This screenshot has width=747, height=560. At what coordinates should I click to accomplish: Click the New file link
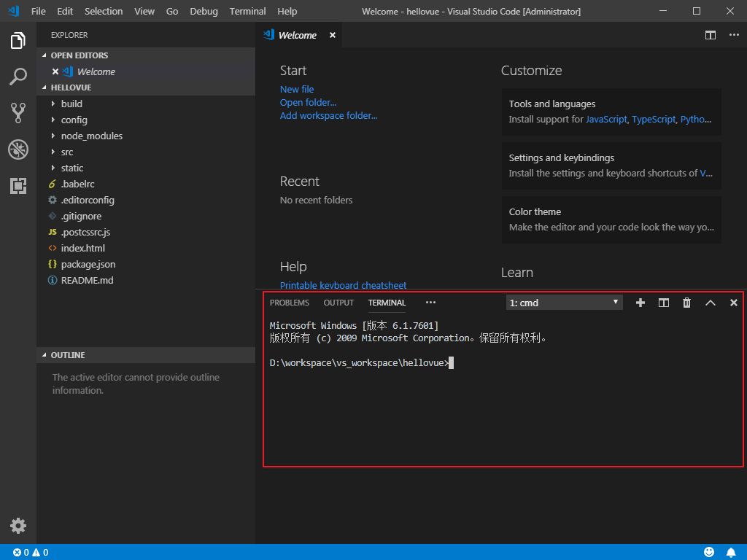point(297,89)
